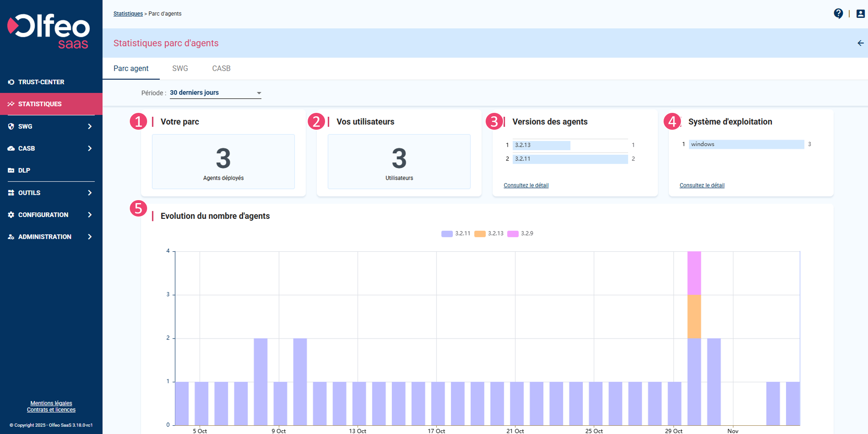Click the help question mark icon

[x=838, y=14]
